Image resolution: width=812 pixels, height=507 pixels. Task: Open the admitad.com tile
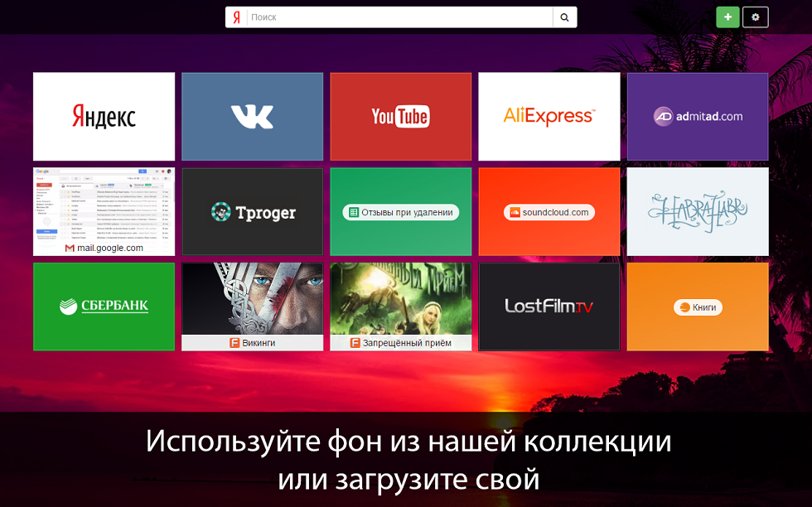[697, 116]
